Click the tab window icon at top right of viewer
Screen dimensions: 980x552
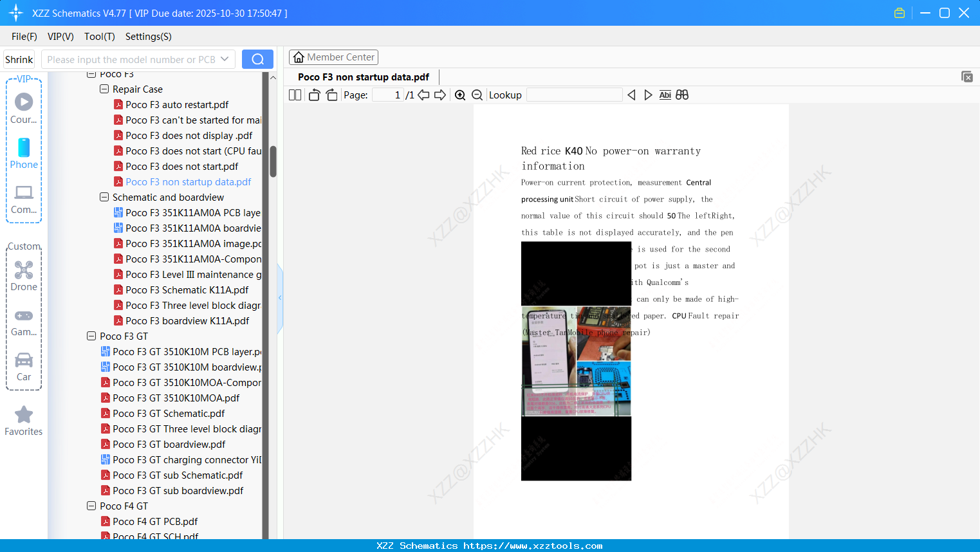coord(967,77)
